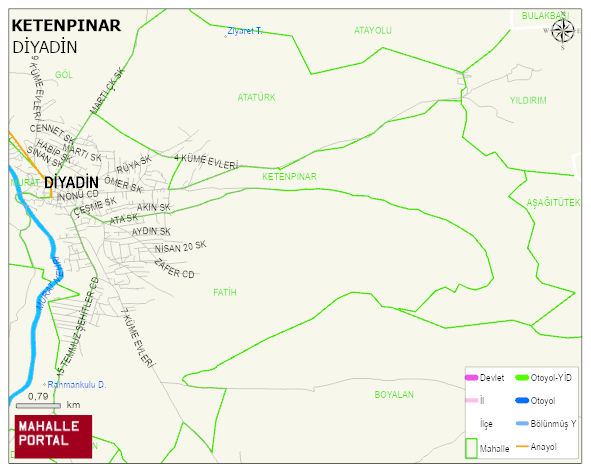Click the Mahalle green square legend icon
This screenshot has height=472, width=591.
(471, 448)
